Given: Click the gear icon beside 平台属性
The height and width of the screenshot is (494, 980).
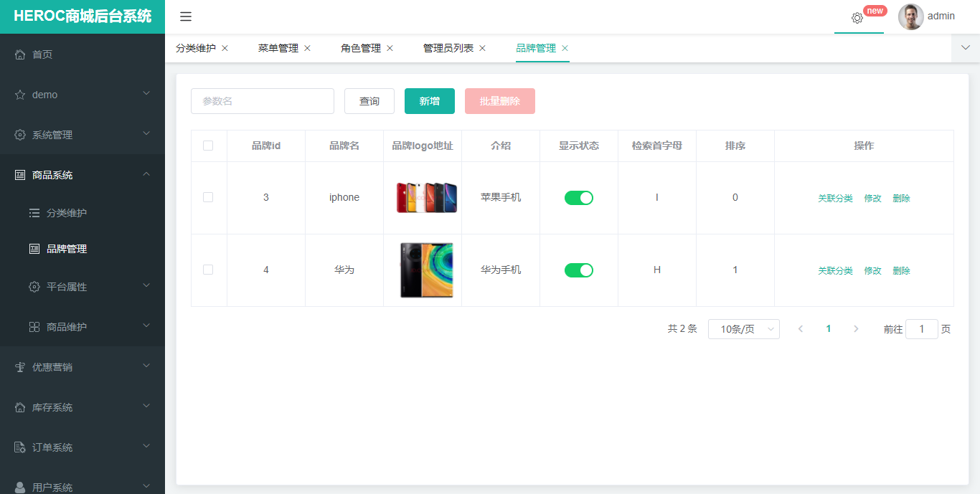Looking at the screenshot, I should (x=34, y=287).
